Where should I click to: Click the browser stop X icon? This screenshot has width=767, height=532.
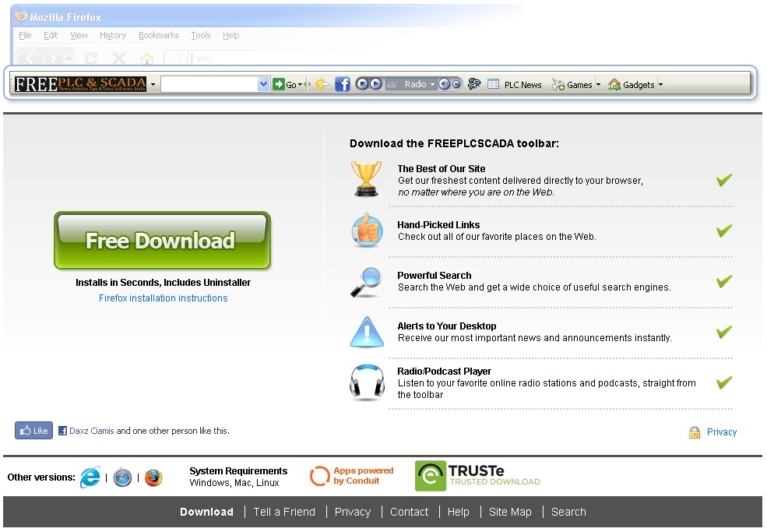(119, 58)
